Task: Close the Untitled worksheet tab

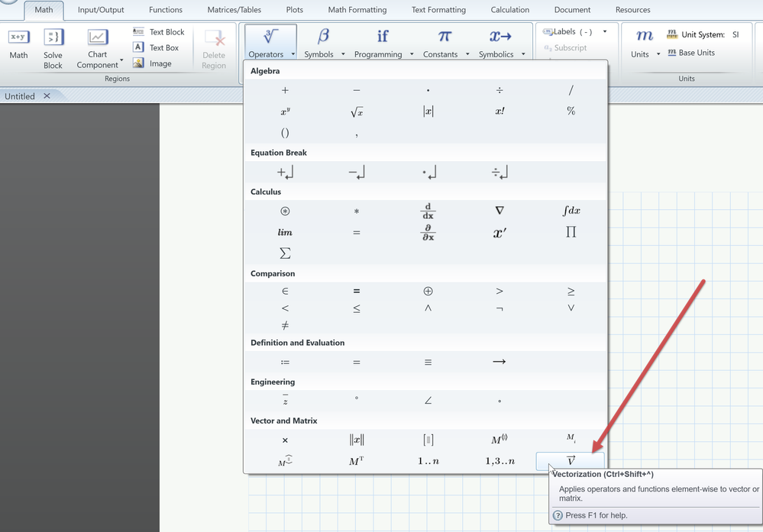Action: pos(47,96)
